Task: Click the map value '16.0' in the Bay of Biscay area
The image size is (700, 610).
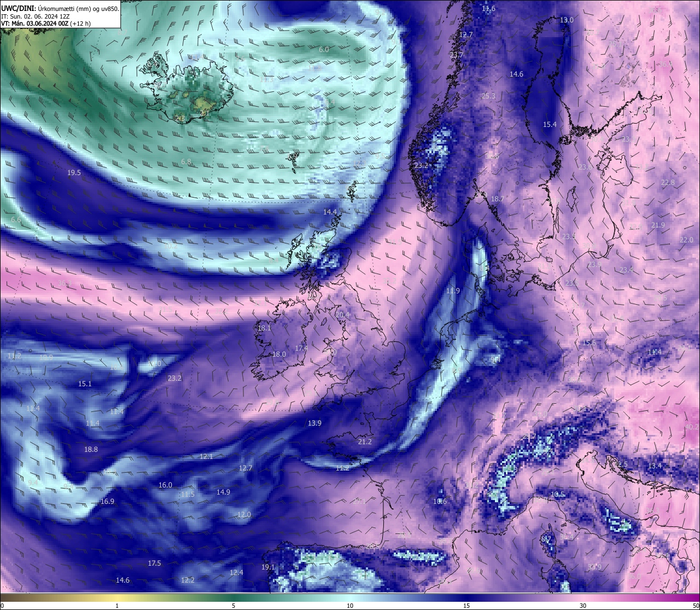Action: pyautogui.click(x=165, y=485)
